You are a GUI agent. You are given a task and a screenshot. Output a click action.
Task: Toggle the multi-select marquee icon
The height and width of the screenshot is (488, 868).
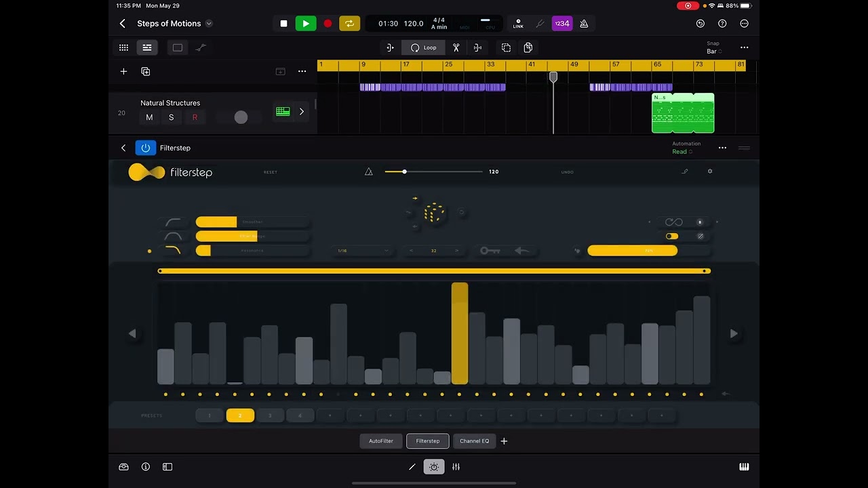pos(506,47)
